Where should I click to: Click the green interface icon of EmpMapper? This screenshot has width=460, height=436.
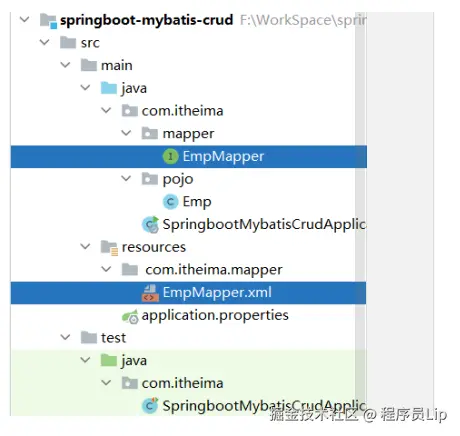pyautogui.click(x=170, y=156)
